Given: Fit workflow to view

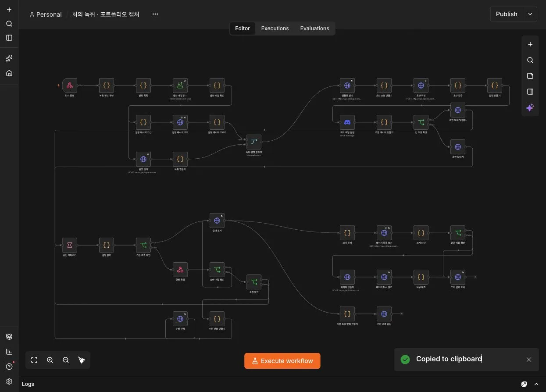Looking at the screenshot, I should (x=34, y=360).
